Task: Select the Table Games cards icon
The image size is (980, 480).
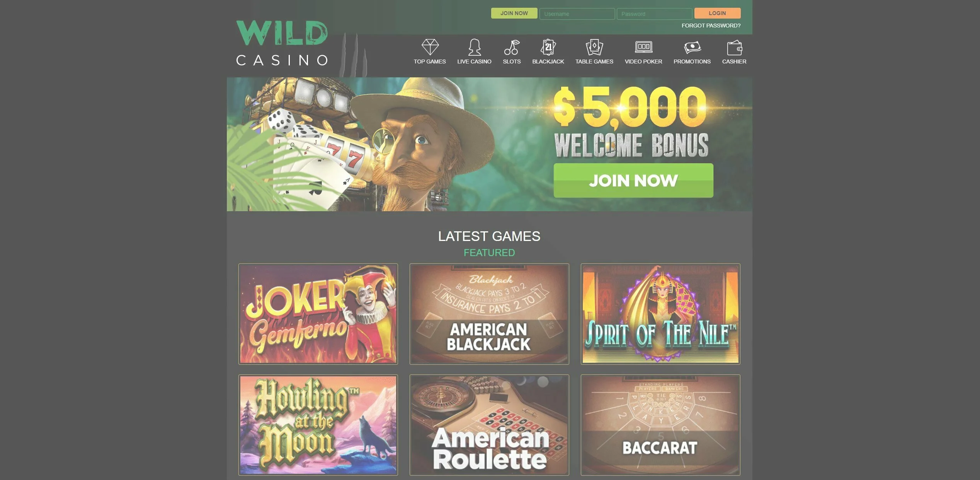Action: (x=594, y=47)
